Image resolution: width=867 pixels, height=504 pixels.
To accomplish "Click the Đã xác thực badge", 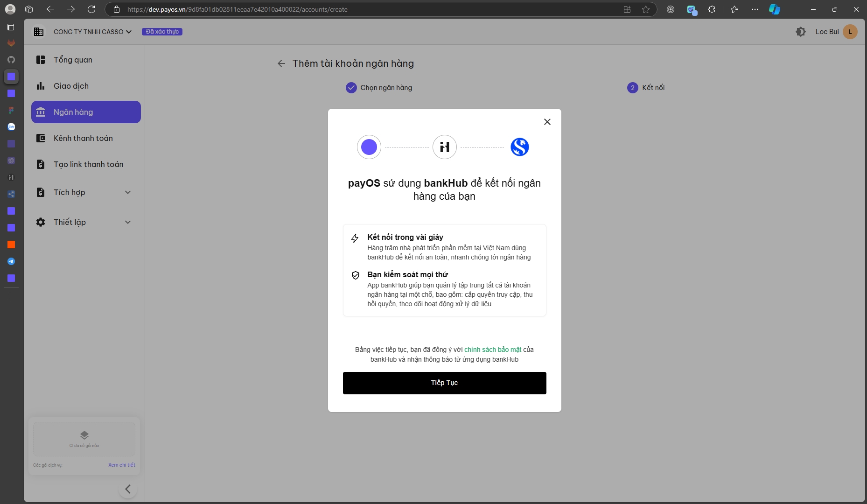I will pos(162,32).
